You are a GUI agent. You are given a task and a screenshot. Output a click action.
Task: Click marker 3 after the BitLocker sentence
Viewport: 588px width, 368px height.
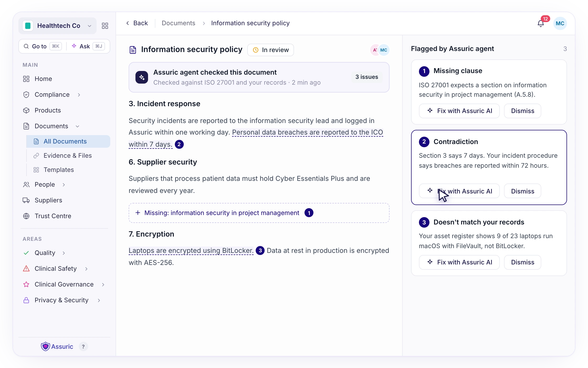click(260, 251)
